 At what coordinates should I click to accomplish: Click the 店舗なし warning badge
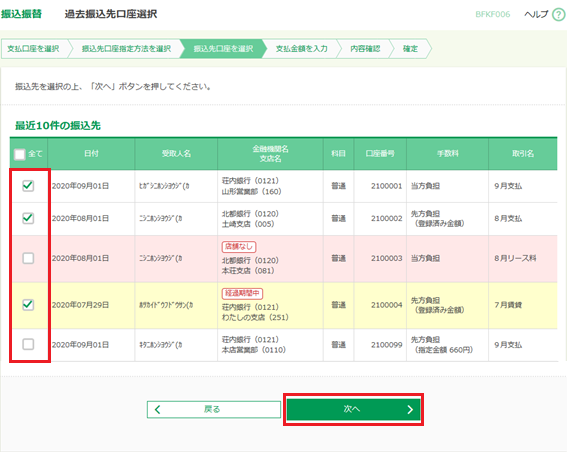pos(239,247)
